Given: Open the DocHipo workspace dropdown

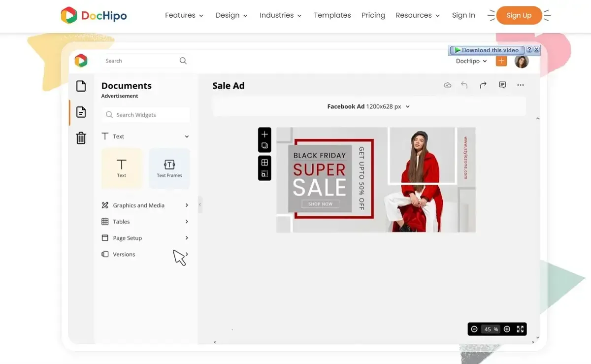Looking at the screenshot, I should pos(471,61).
